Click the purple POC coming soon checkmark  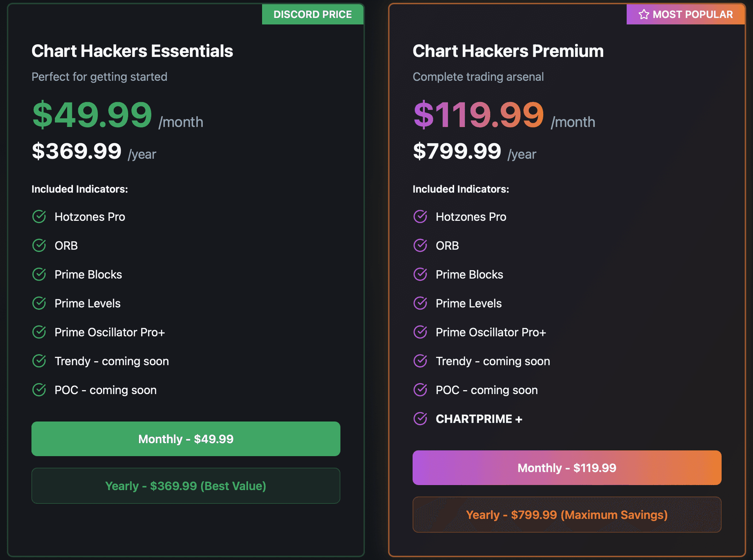pos(420,390)
